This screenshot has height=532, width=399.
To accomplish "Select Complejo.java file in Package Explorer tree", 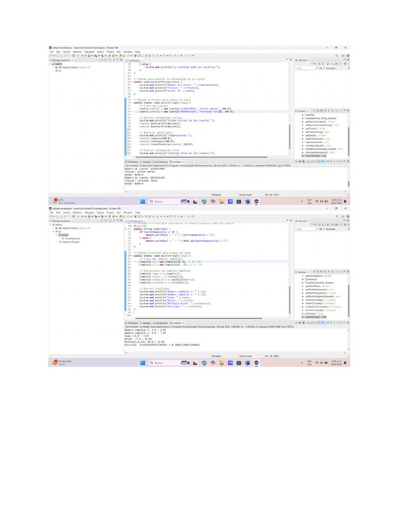I will tap(71, 238).
